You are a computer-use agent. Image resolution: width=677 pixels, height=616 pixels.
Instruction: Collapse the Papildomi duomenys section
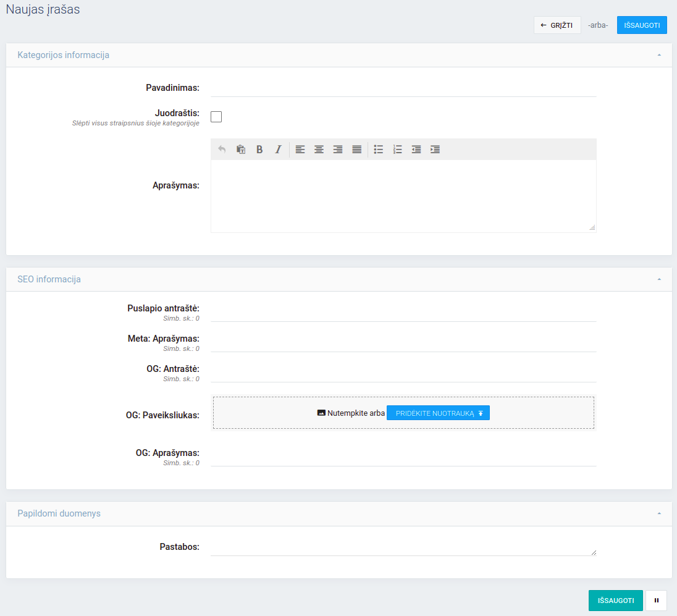pyautogui.click(x=659, y=513)
